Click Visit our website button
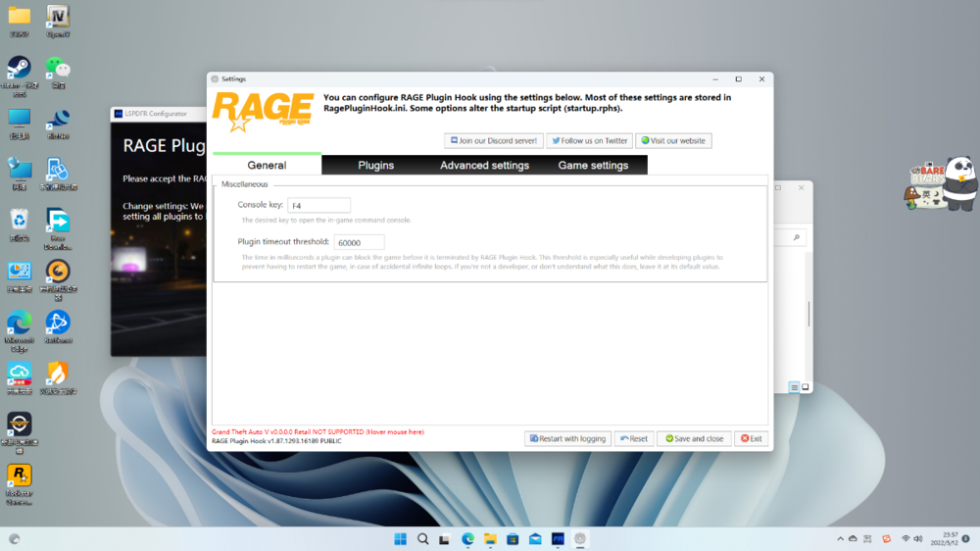 (673, 140)
